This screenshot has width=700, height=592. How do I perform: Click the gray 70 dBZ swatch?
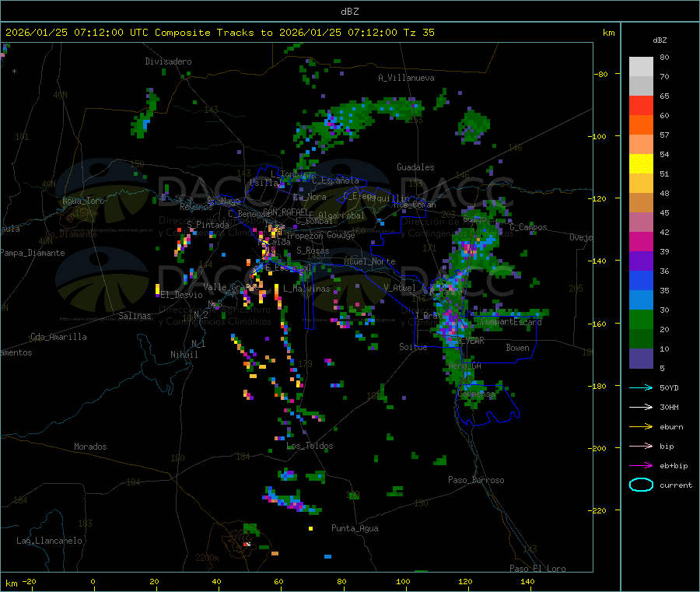pyautogui.click(x=641, y=86)
